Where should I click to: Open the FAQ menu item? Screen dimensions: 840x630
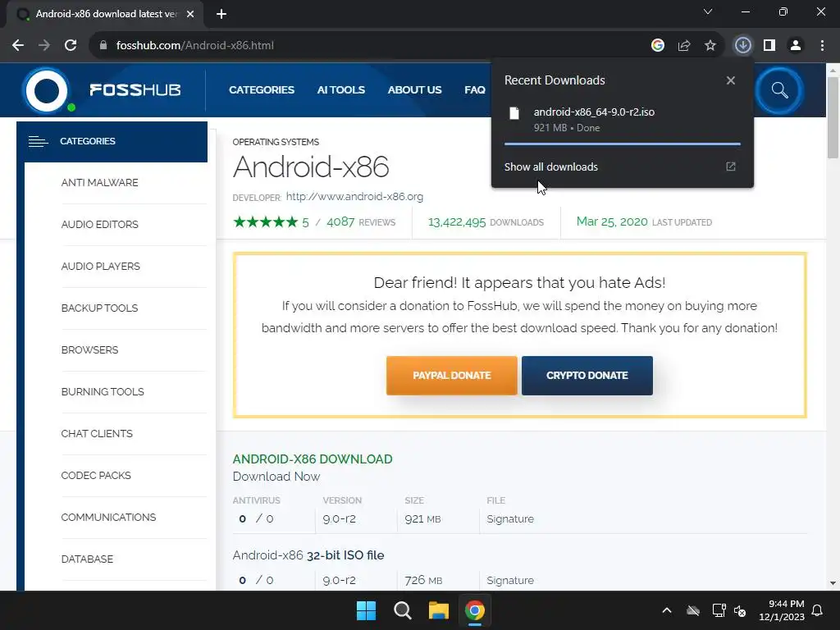(x=475, y=90)
